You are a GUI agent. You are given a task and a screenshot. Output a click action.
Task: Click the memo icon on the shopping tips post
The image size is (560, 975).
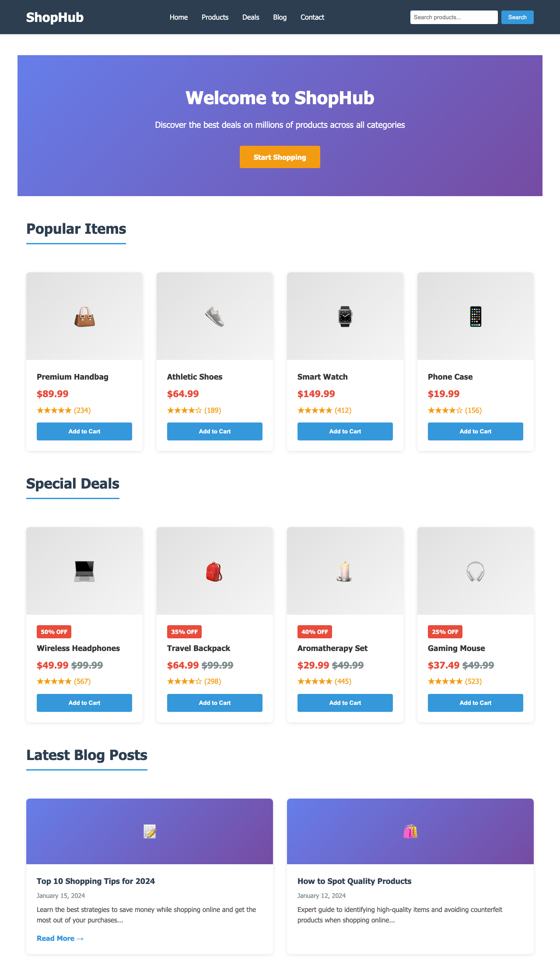coord(150,831)
